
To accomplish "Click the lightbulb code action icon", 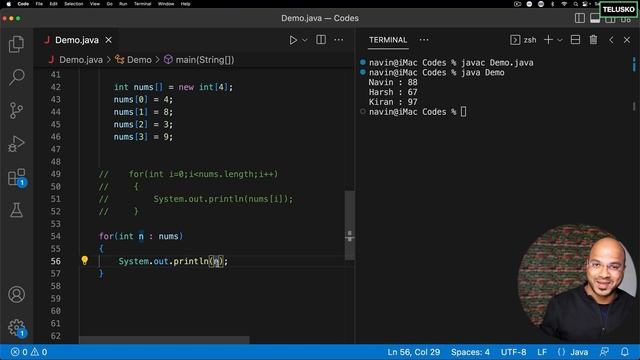I will click(x=84, y=260).
